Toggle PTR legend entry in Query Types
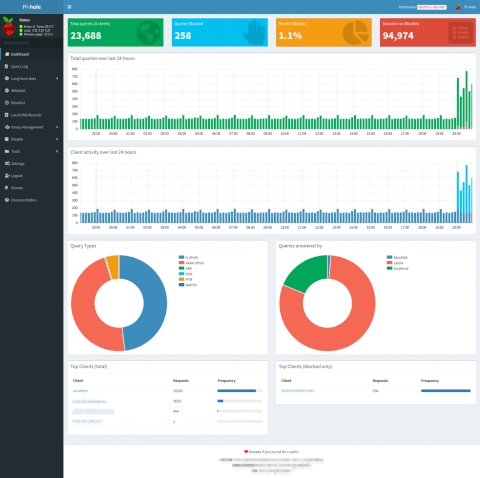This screenshot has height=478, width=480. [185, 279]
